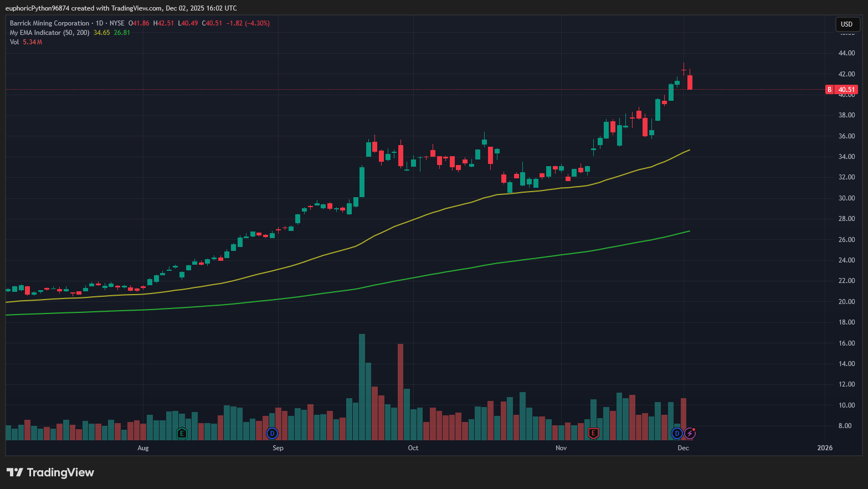Open the Dividend marker below September
868x489 pixels.
pyautogui.click(x=273, y=434)
